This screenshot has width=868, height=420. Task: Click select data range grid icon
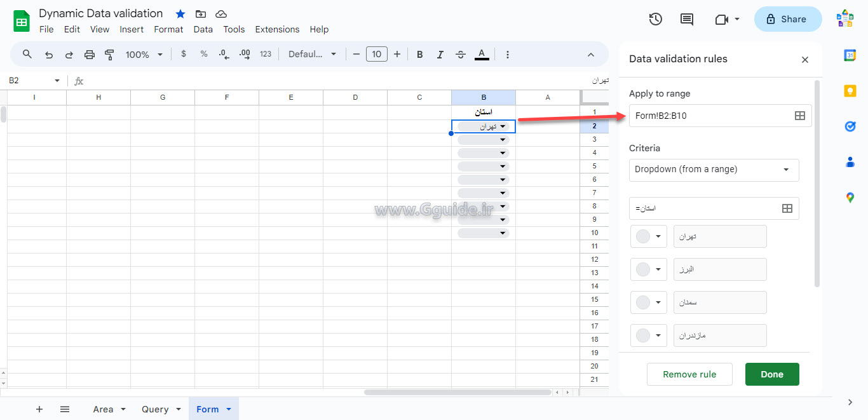click(x=799, y=116)
